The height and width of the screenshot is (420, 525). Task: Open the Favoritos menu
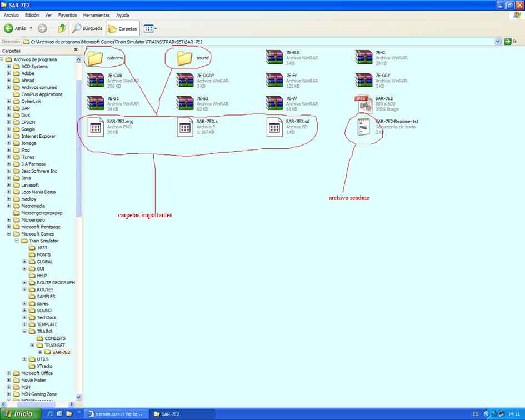click(68, 15)
